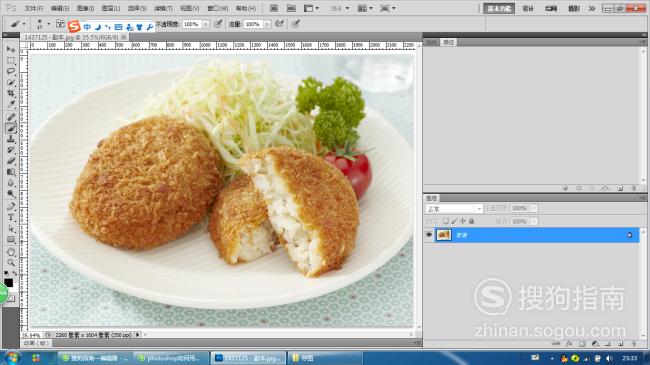This screenshot has height=365, width=650.
Task: Open the 滤镜(T) menu
Action: pos(163,8)
